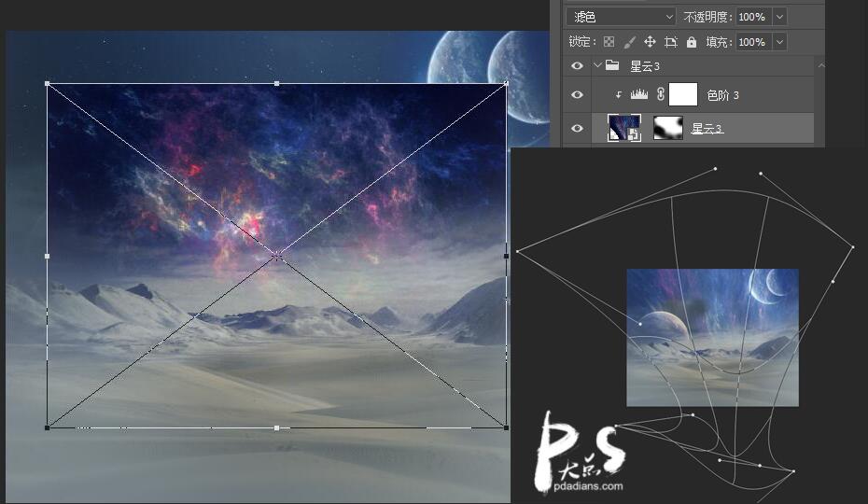Viewport: 868px width, 504px height.
Task: Toggle lock transparent pixels icon
Action: point(609,42)
